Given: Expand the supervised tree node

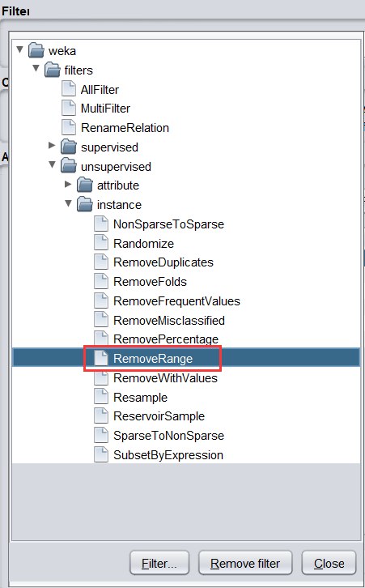Looking at the screenshot, I should click(x=52, y=146).
